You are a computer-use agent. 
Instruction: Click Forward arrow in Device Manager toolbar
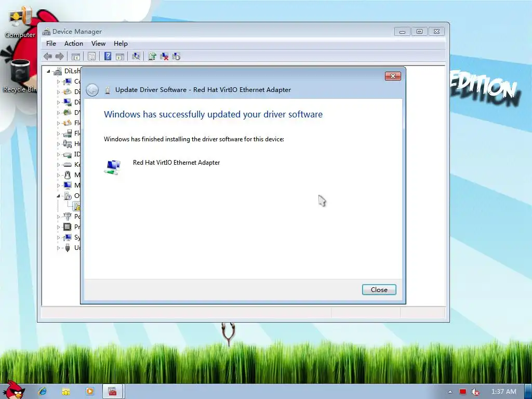pos(60,56)
